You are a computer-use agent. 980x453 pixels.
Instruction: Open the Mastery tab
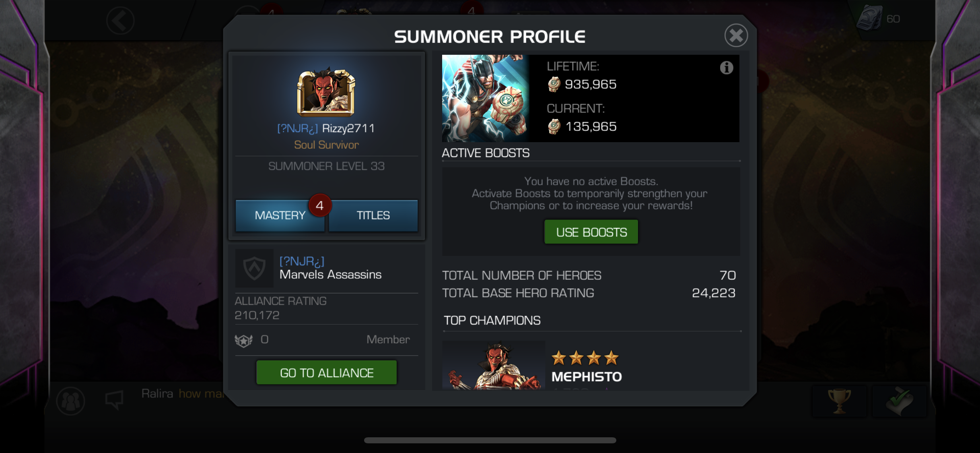point(280,215)
